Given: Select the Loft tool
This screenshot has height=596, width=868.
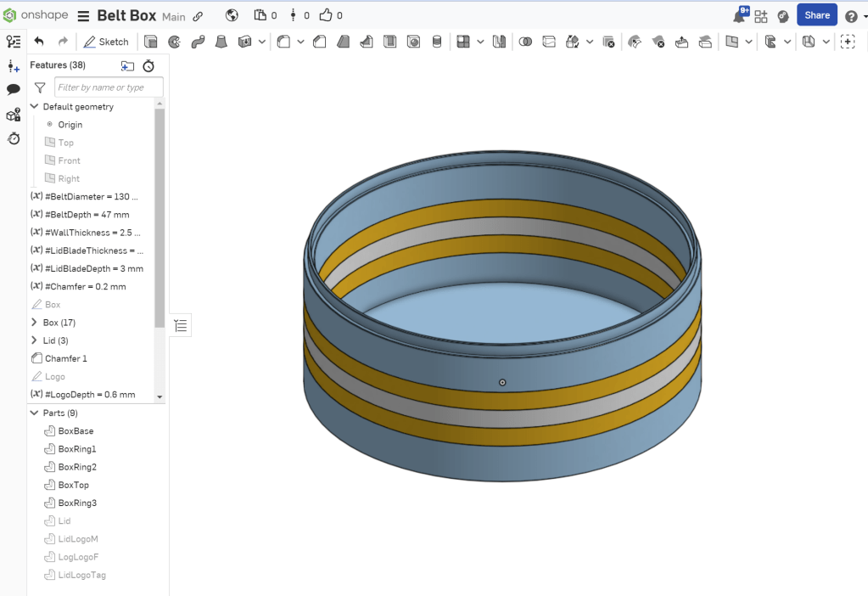Looking at the screenshot, I should (x=221, y=42).
